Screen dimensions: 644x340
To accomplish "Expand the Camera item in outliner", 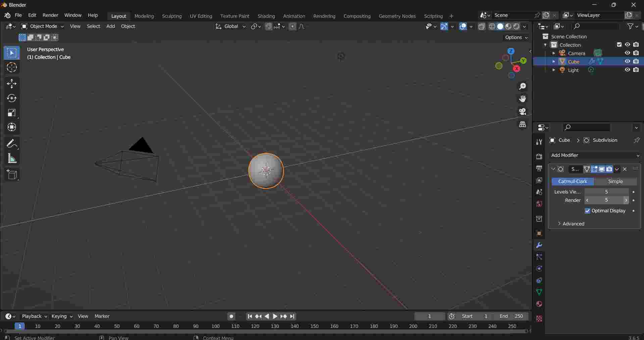I will pos(554,53).
